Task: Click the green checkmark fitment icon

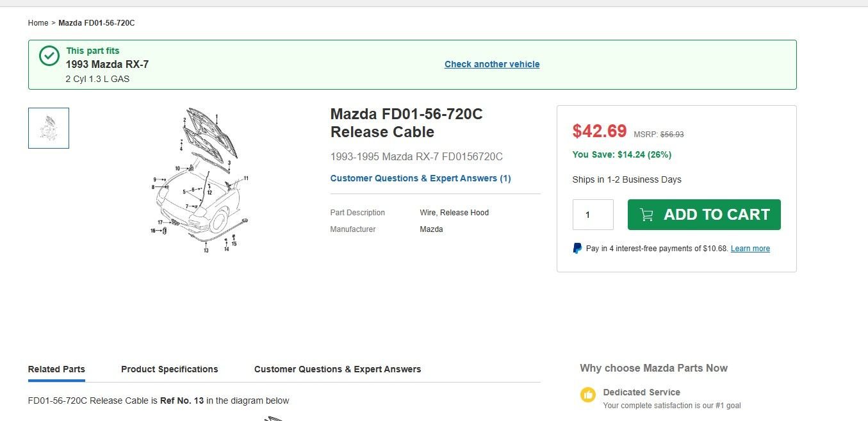Action: pyautogui.click(x=49, y=56)
